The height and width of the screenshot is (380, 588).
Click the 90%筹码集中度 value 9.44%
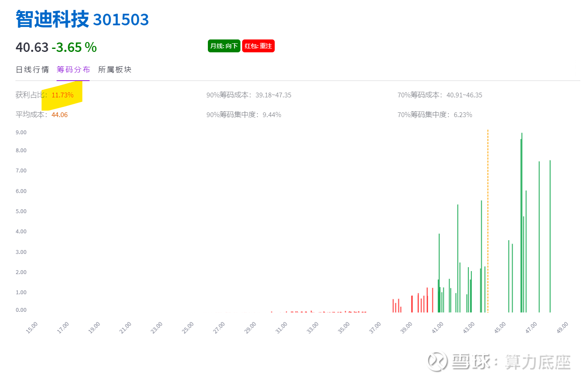tap(272, 115)
